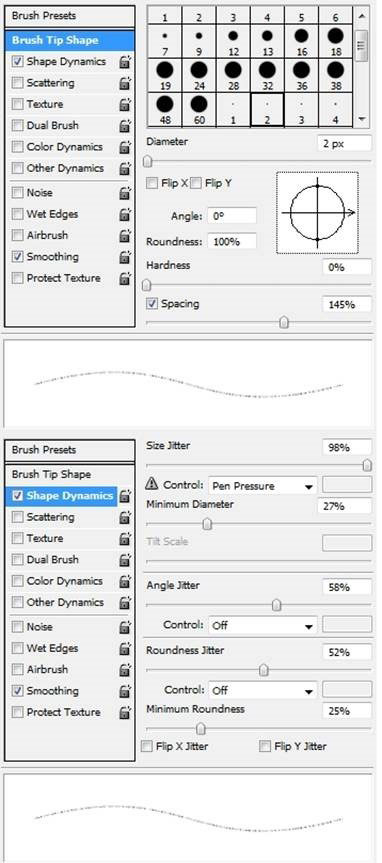
Task: Toggle lock icon beside Dual Brush in lower panel
Action: (x=125, y=560)
